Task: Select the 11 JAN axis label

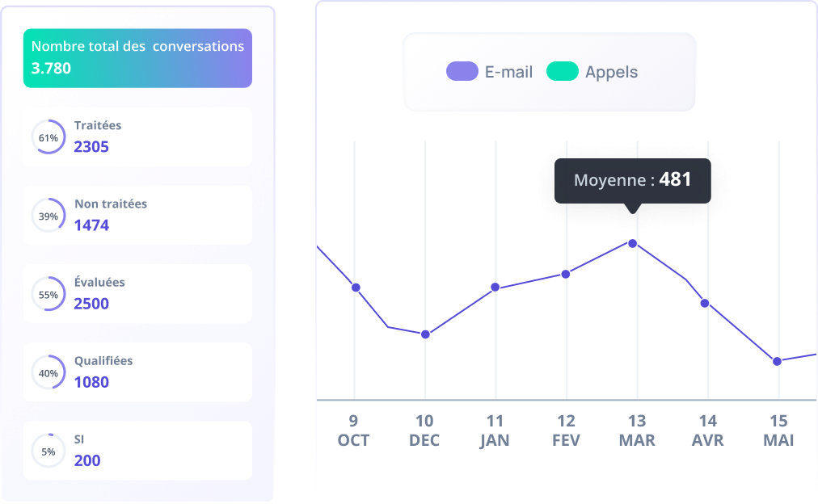Action: (x=495, y=430)
